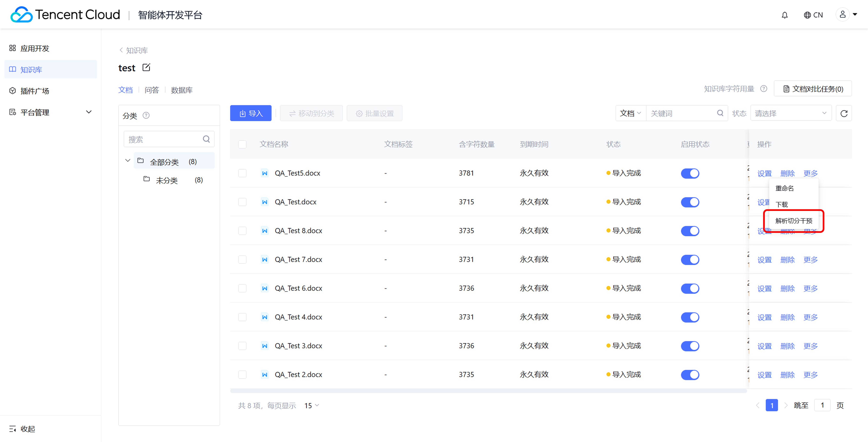
Task: Check the QA_Test 7.docx row checkbox
Action: (242, 260)
